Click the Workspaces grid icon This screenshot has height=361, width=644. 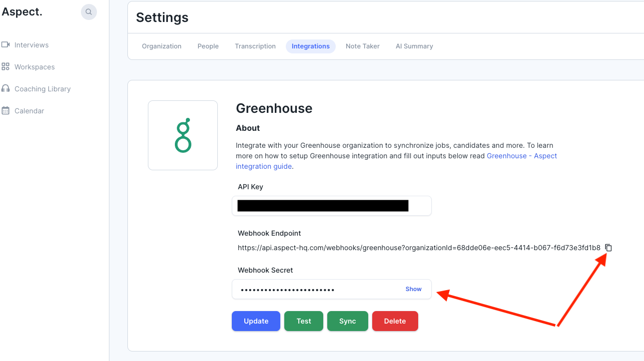pyautogui.click(x=6, y=66)
